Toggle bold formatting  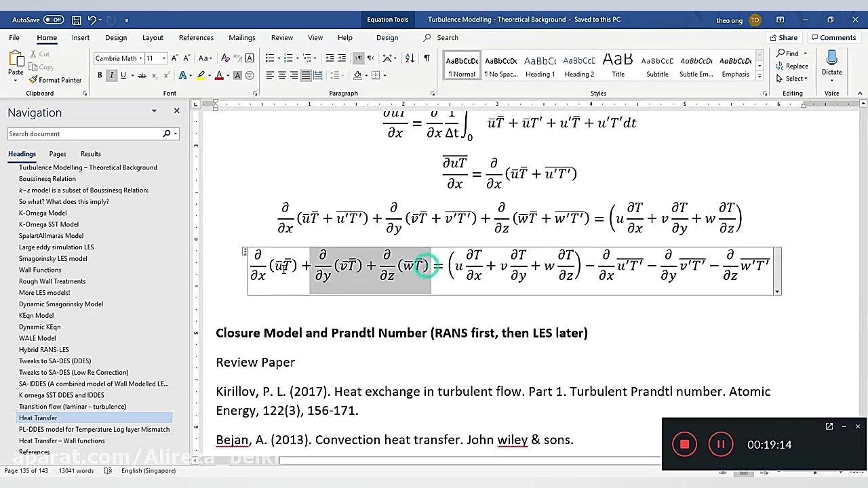click(x=100, y=75)
